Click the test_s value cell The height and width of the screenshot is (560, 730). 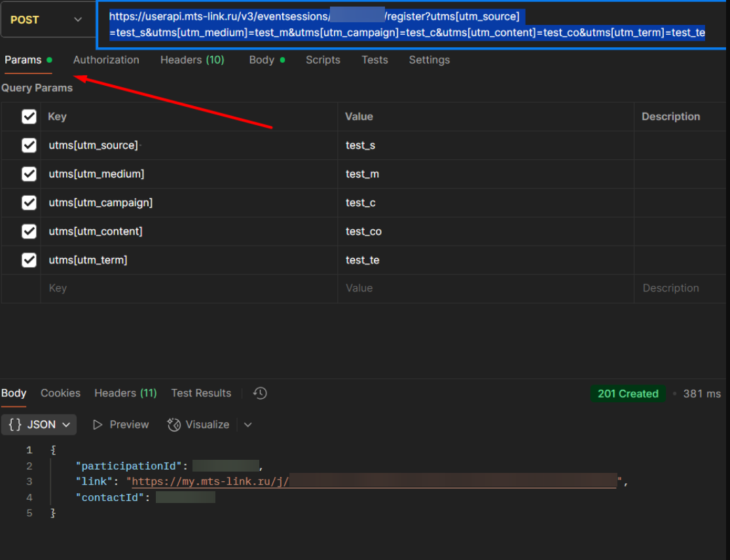(x=486, y=145)
